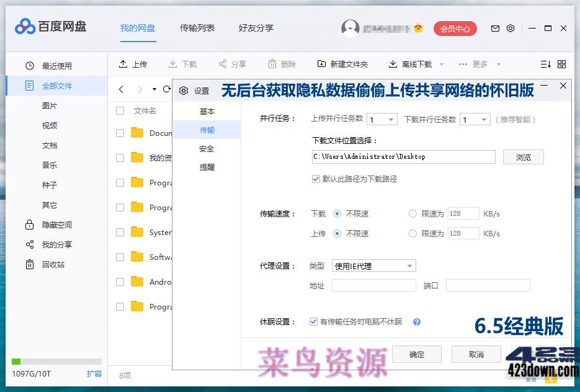
Task: Click the storage usage progress bar
Action: click(56, 361)
